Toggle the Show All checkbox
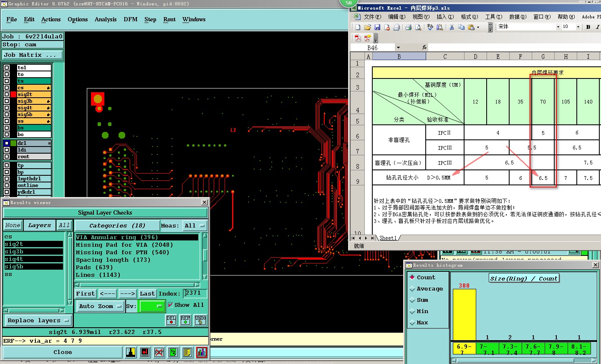This screenshot has width=601, height=364. pos(170,305)
